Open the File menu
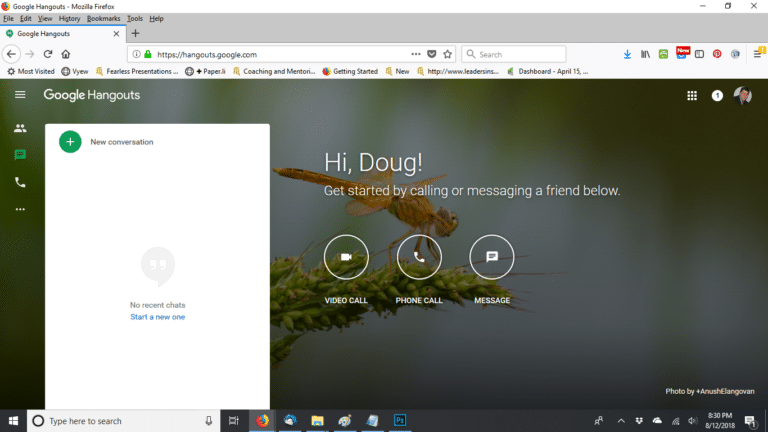The width and height of the screenshot is (768, 432). click(8, 19)
